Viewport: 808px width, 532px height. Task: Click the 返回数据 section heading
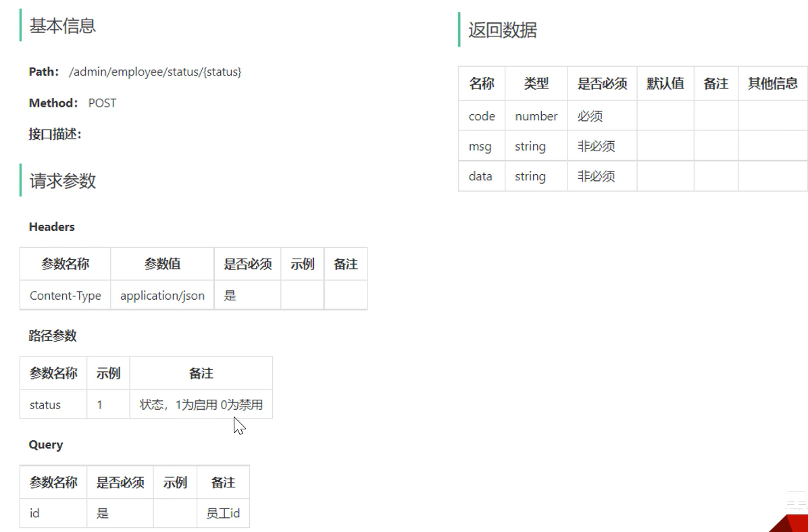[502, 30]
